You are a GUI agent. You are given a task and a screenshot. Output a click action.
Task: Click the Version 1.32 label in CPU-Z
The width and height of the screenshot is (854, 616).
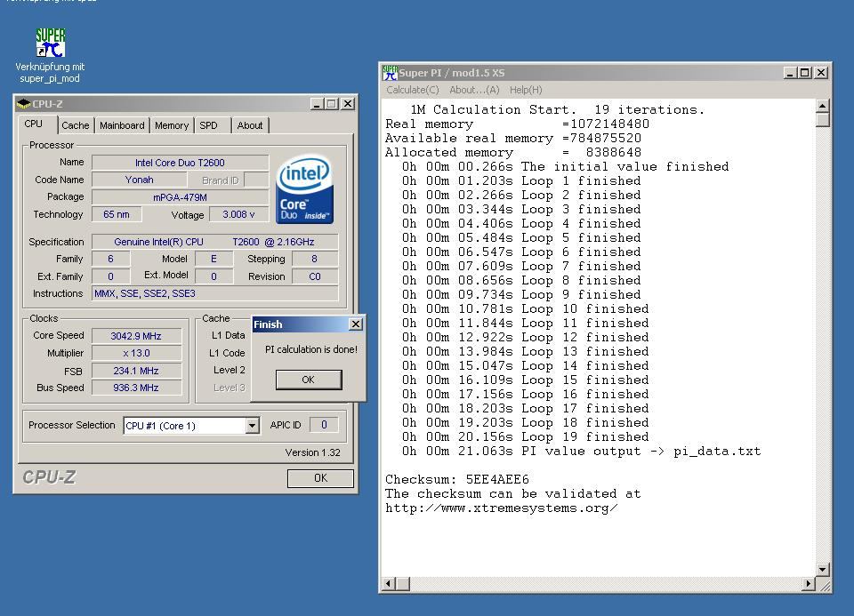312,452
